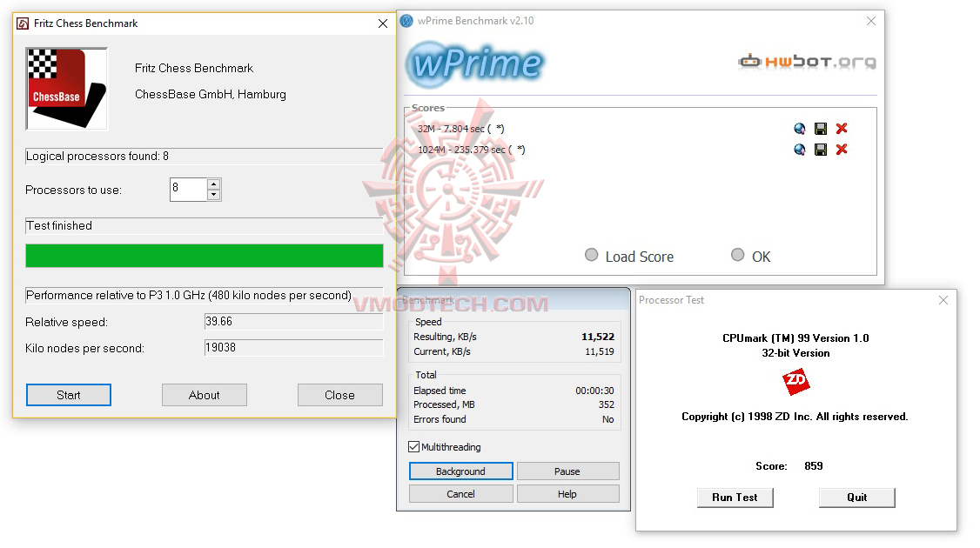
Task: Click the wPrime logo
Action: (x=475, y=63)
